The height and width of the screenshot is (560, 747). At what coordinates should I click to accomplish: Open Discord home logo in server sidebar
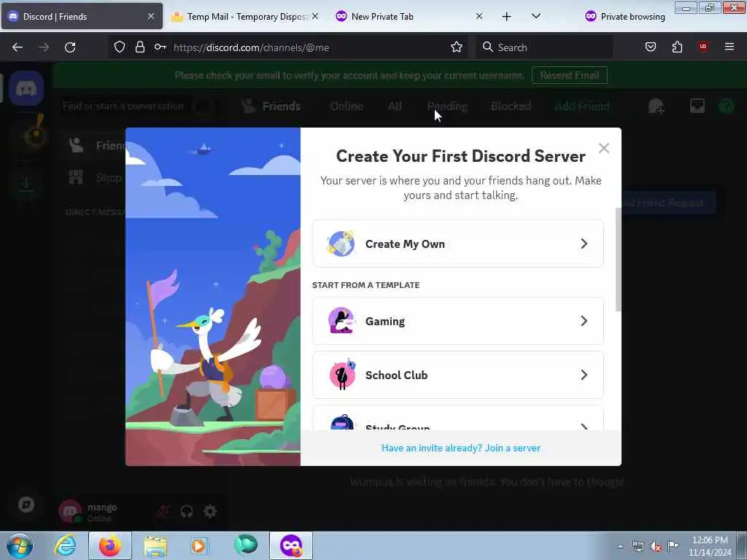click(26, 88)
